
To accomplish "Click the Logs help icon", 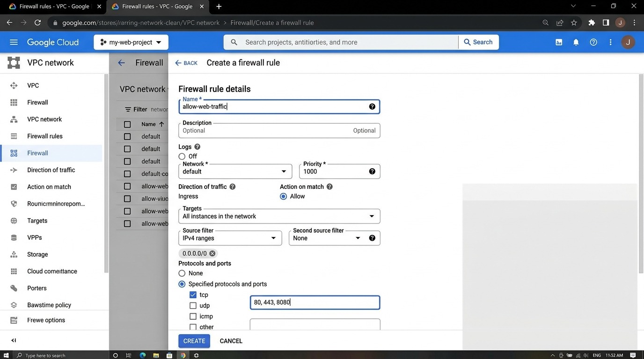I will pos(197,147).
